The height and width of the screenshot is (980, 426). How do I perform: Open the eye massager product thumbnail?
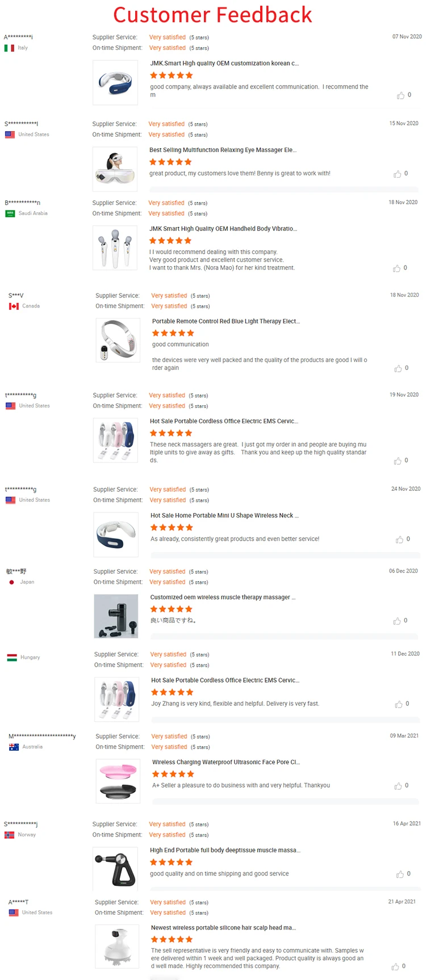click(x=115, y=169)
